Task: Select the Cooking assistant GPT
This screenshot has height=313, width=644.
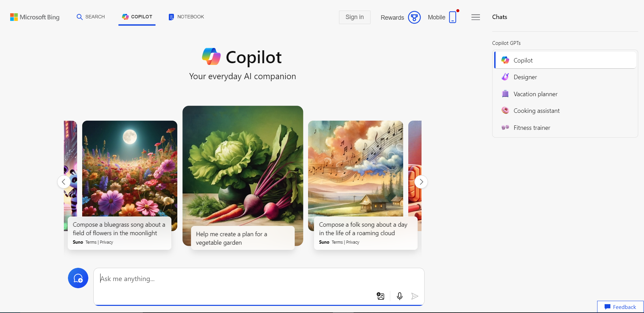Action: point(536,111)
